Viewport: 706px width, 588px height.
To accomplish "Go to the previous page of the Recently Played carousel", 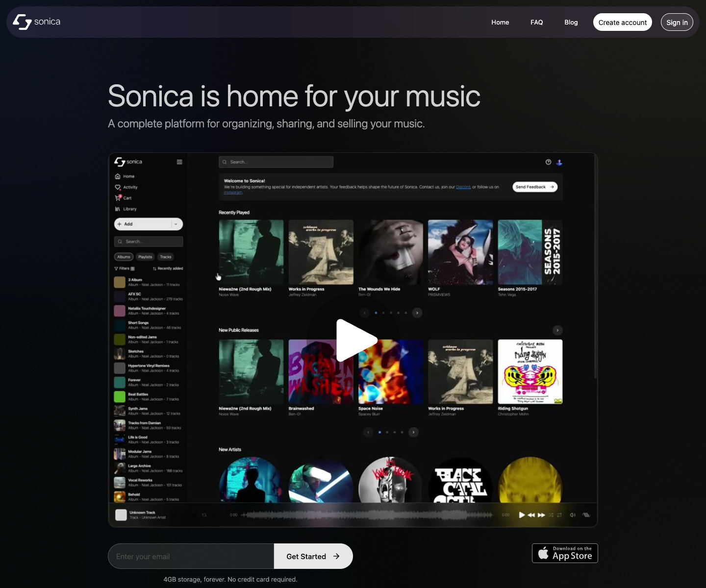I will 364,313.
